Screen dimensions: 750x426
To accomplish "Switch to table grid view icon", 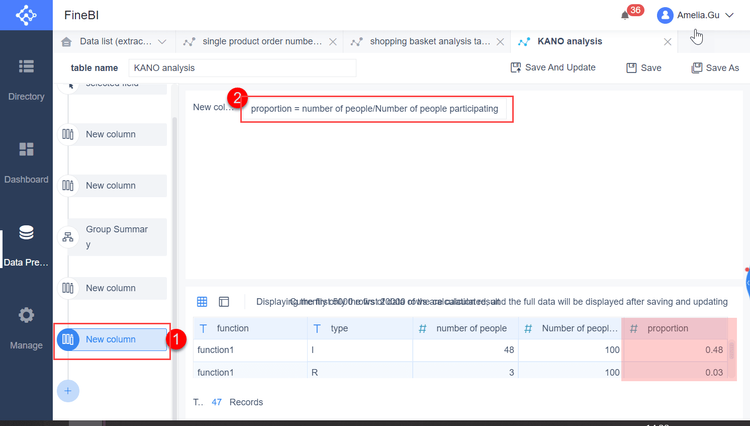I will point(202,301).
